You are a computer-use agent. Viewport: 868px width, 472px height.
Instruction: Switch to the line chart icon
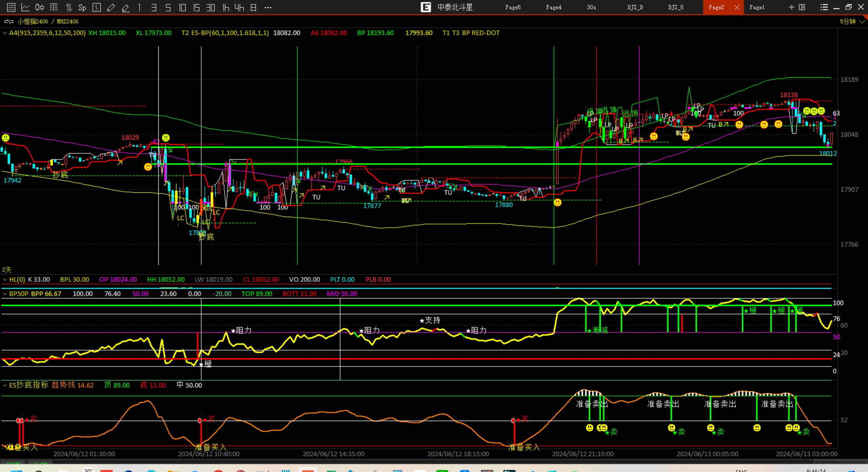25,7
